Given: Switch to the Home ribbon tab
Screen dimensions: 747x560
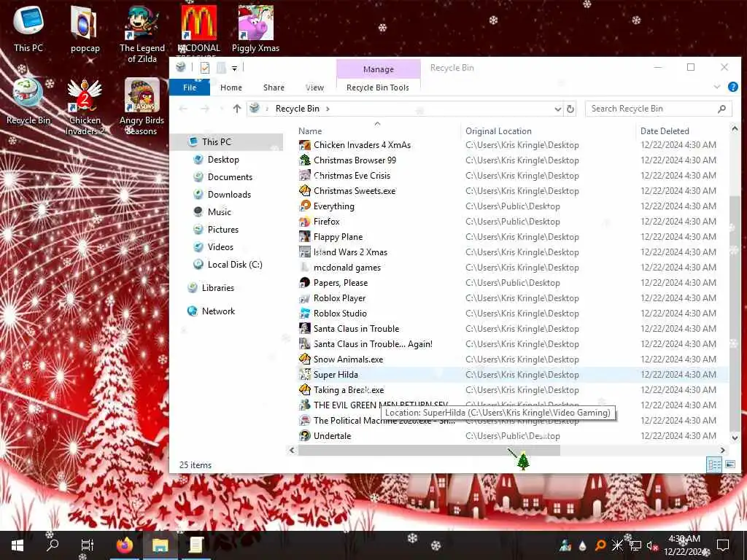Looking at the screenshot, I should [x=231, y=87].
